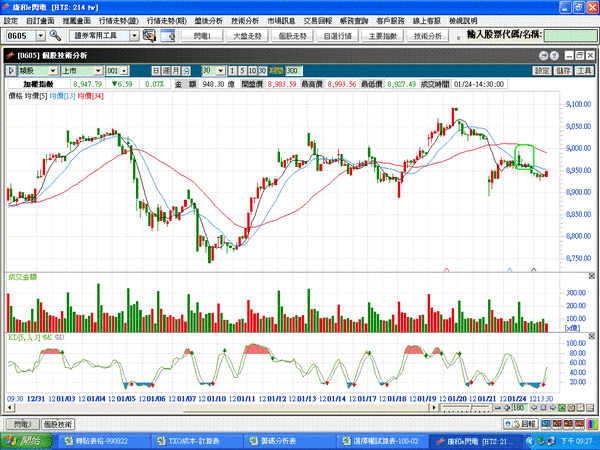The width and height of the screenshot is (600, 450).
Task: Click the minus zoom-out icon below chart
Action: (498, 408)
